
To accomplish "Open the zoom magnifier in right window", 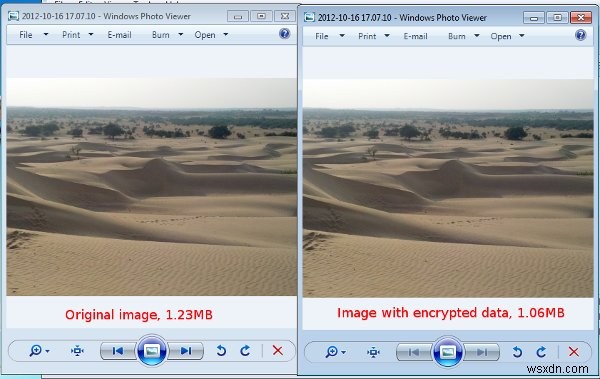I will coord(331,352).
